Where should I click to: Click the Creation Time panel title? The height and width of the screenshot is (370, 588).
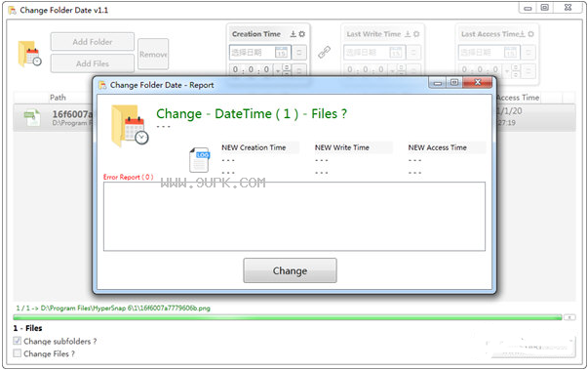(x=256, y=34)
